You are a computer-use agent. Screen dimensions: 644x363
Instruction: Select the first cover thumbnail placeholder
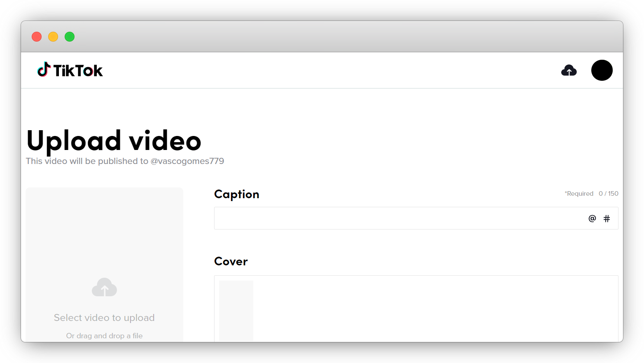coord(236,311)
